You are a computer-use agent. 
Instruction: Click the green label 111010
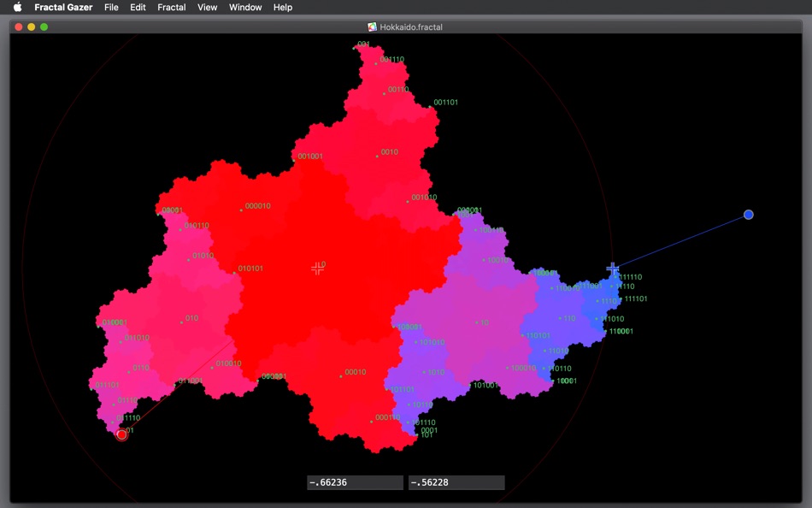612,319
